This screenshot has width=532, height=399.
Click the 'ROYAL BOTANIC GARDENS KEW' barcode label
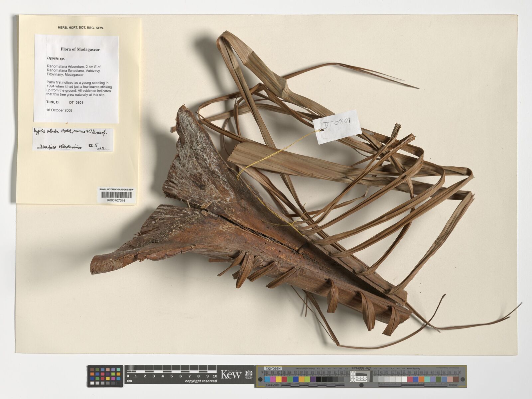pos(116,190)
